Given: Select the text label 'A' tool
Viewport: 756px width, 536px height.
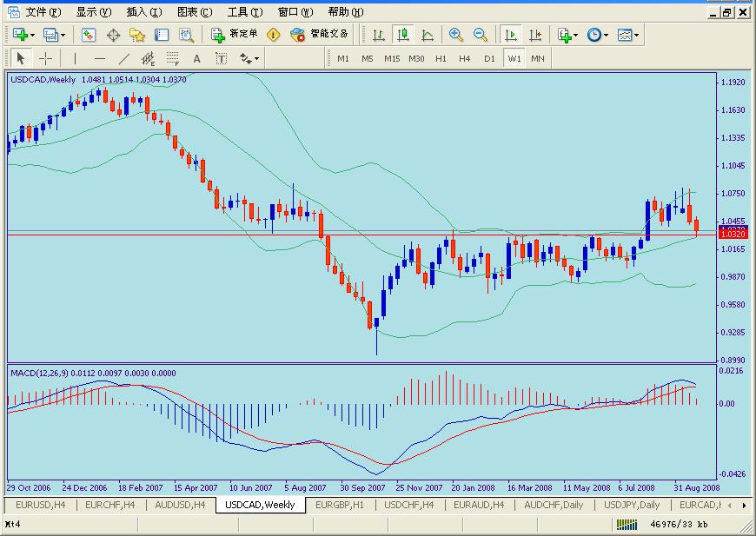Looking at the screenshot, I should click(197, 58).
